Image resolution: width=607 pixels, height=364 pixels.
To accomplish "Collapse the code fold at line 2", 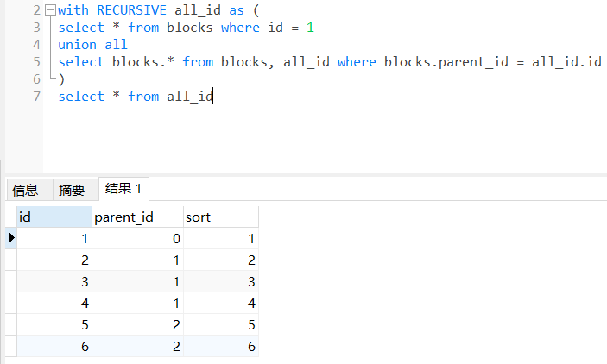I will pos(48,10).
